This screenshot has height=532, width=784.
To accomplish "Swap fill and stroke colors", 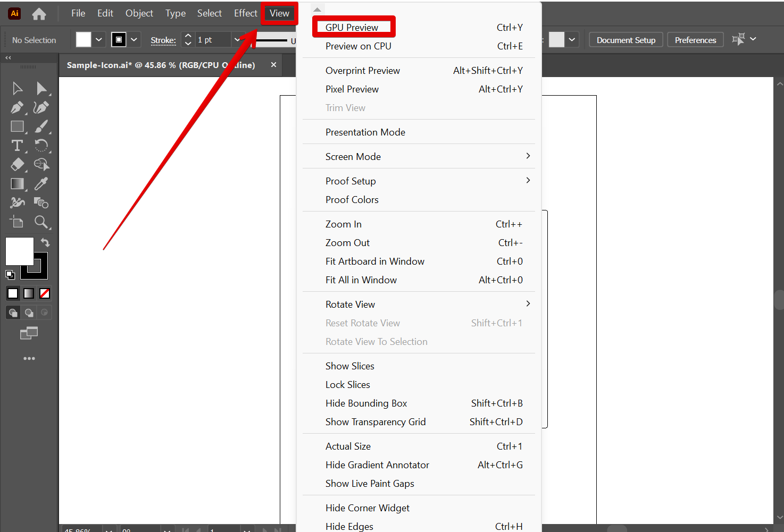I will point(45,243).
